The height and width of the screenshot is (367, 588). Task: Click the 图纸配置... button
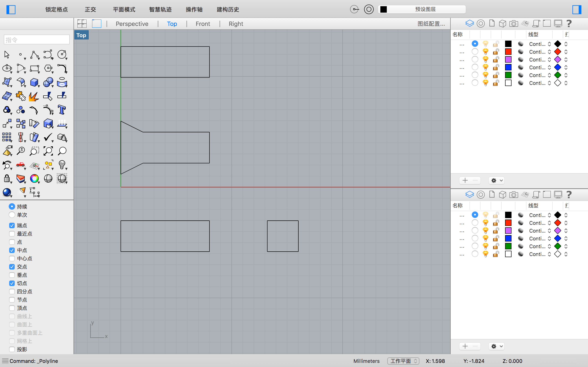pyautogui.click(x=431, y=24)
